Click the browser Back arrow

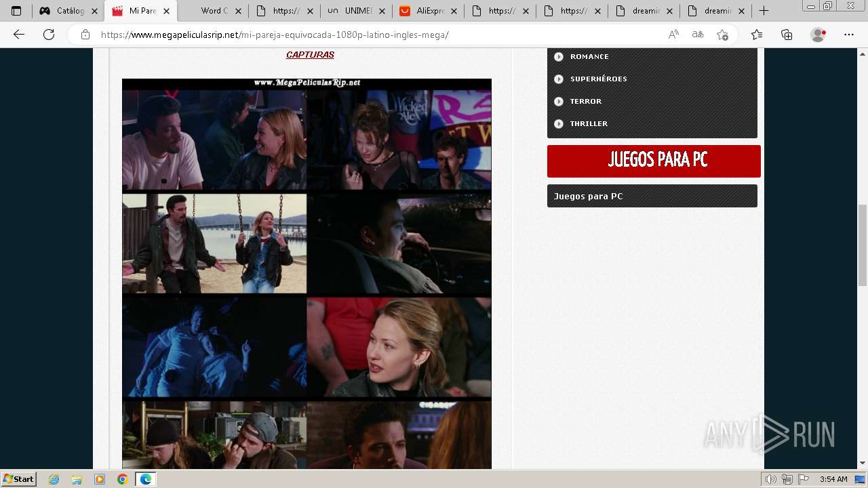pos(19,35)
